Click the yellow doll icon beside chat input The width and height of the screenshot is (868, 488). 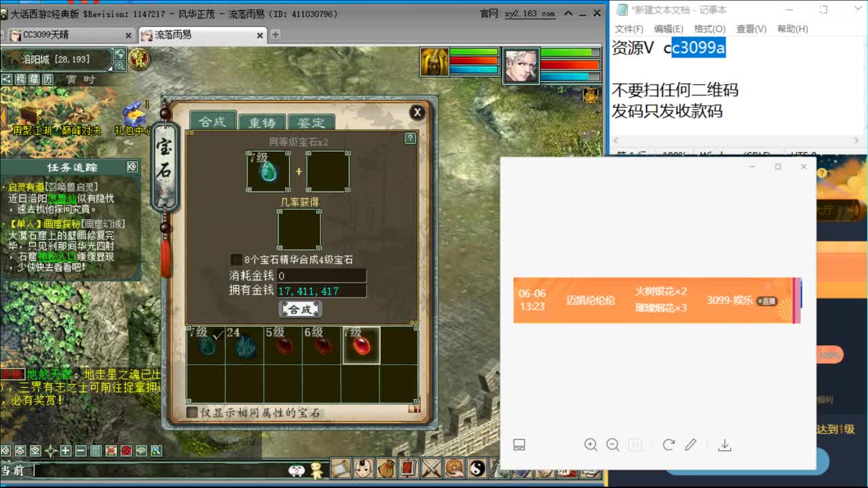tap(317, 469)
